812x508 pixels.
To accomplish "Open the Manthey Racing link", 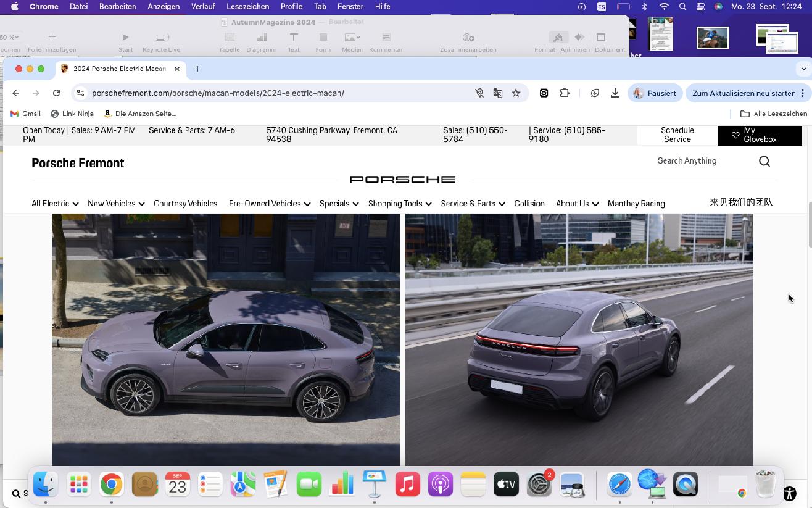I will 636,203.
